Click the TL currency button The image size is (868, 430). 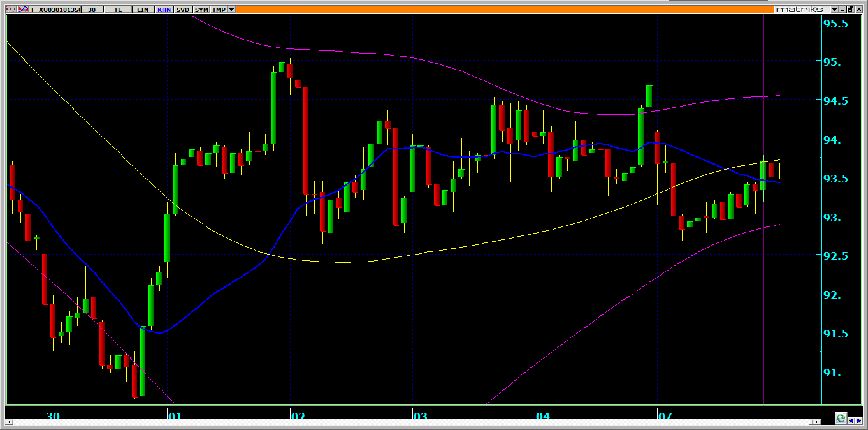click(119, 10)
